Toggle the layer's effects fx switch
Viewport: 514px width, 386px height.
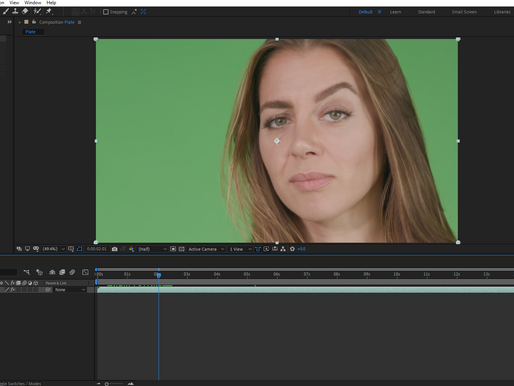coord(12,290)
